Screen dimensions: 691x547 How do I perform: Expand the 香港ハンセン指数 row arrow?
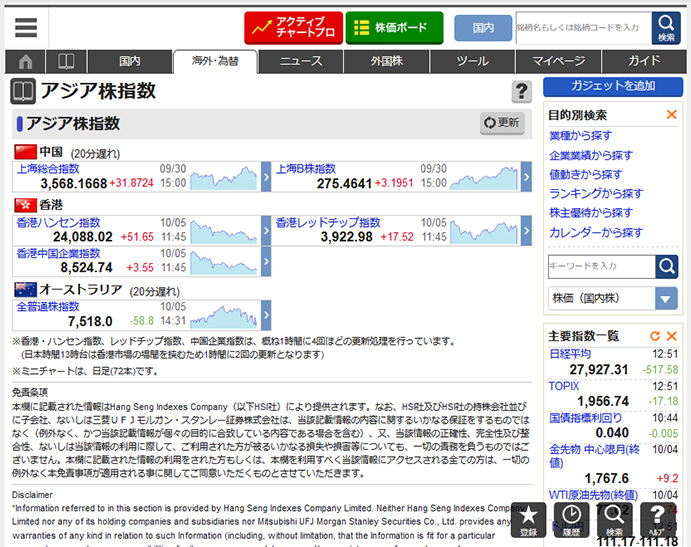tap(266, 231)
